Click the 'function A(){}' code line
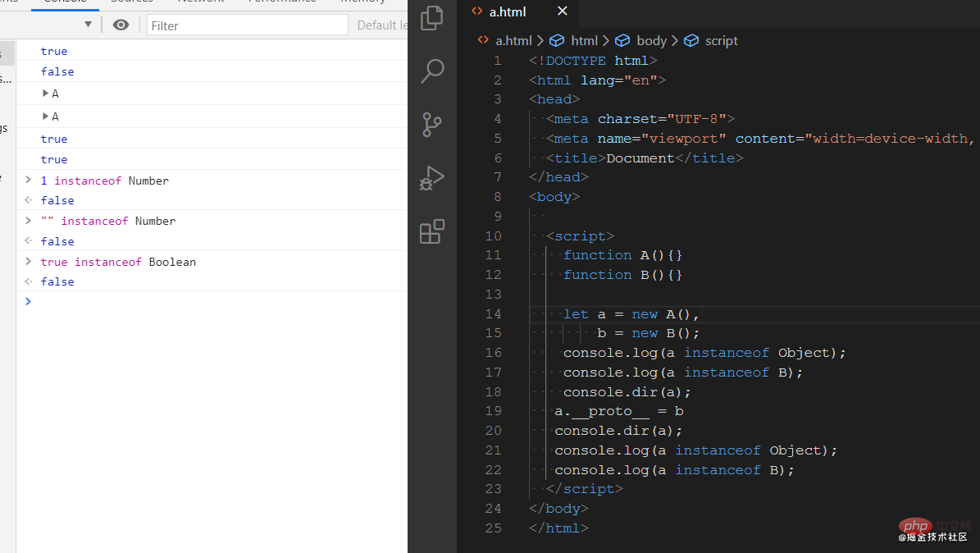The height and width of the screenshot is (553, 980). click(x=622, y=255)
